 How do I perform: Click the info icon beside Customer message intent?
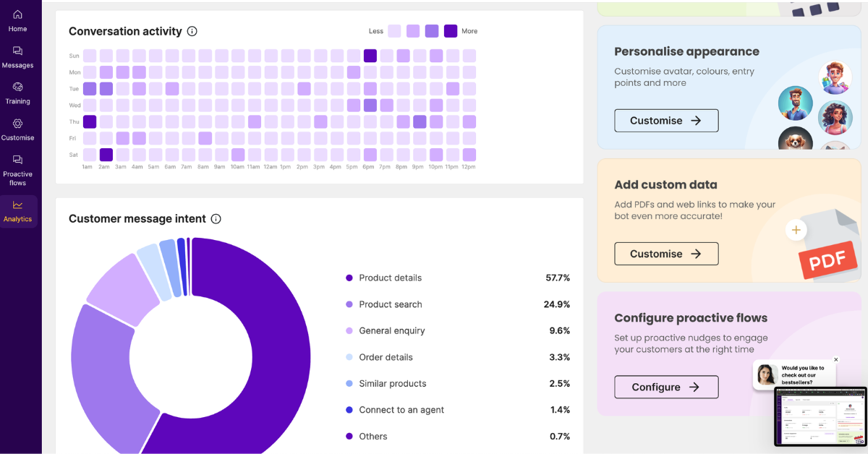[x=216, y=218]
